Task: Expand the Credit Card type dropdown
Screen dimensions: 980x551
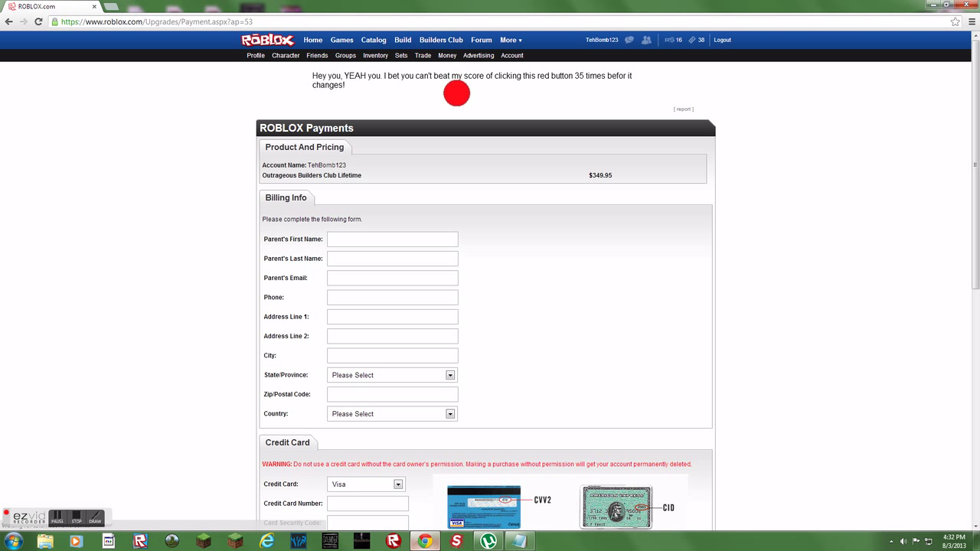Action: [x=398, y=484]
